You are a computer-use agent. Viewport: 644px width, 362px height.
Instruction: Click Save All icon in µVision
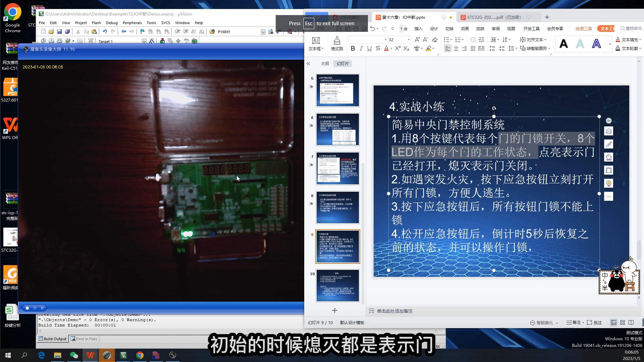[67, 32]
